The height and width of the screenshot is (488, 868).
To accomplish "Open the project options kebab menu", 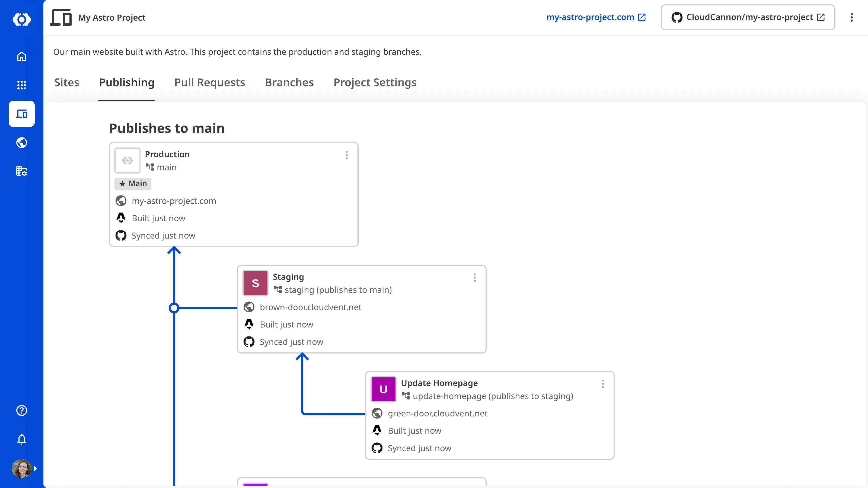I will pyautogui.click(x=851, y=18).
